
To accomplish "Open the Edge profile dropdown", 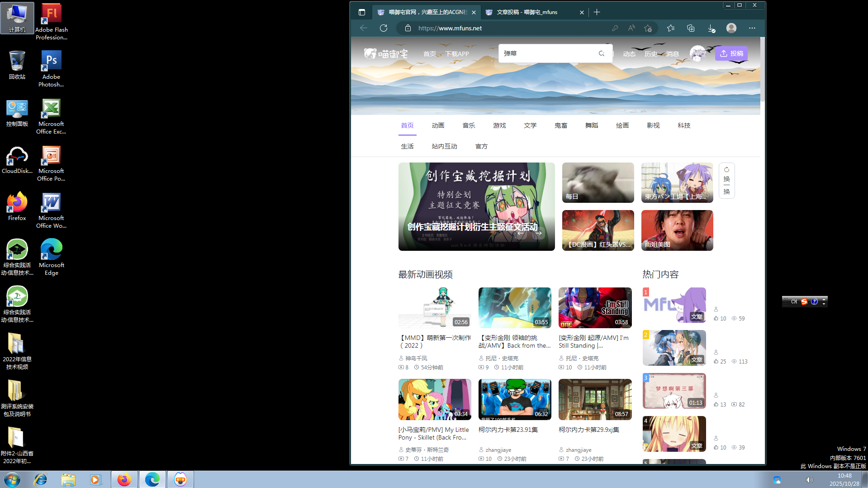I will tap(731, 28).
